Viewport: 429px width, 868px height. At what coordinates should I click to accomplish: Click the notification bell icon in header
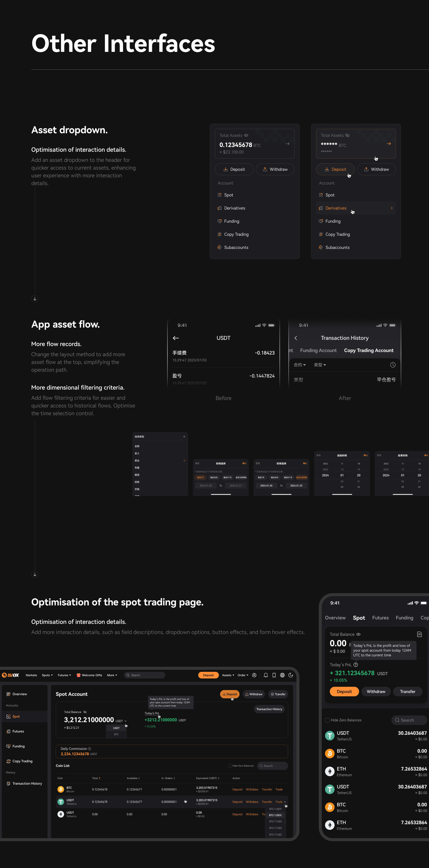266,675
